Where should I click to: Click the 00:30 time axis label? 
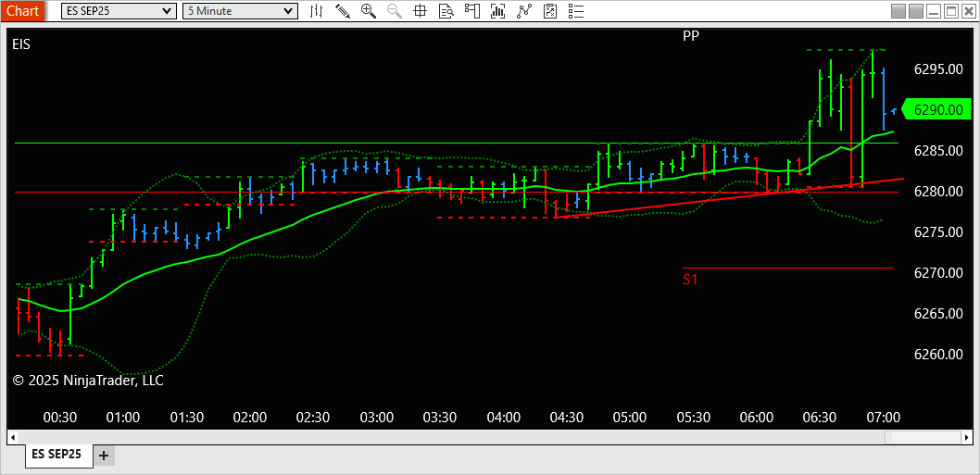pyautogui.click(x=60, y=417)
